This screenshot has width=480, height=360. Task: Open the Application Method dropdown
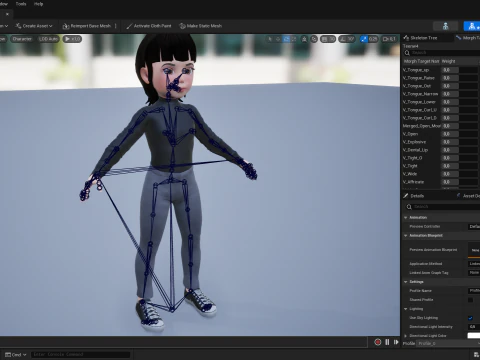click(474, 264)
